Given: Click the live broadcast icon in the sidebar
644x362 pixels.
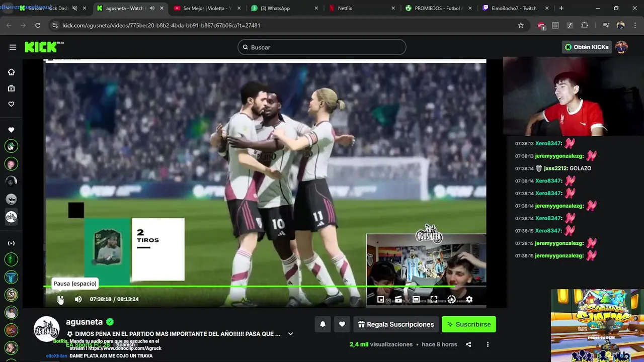Looking at the screenshot, I should [x=11, y=243].
